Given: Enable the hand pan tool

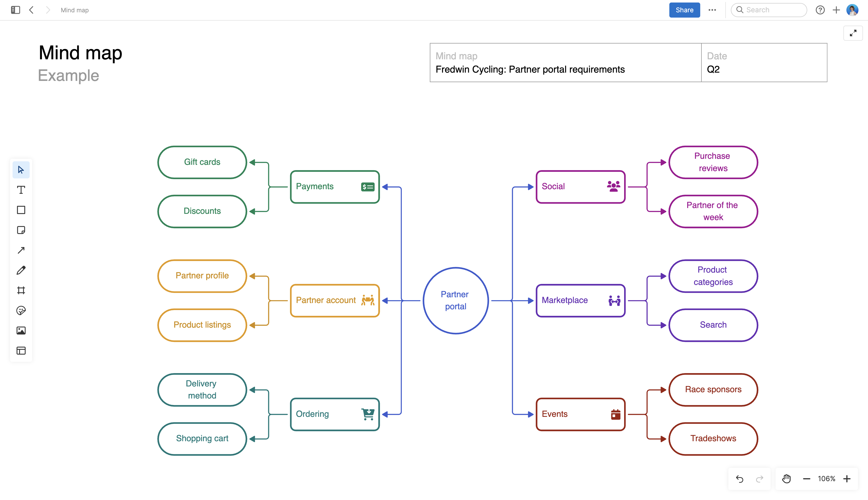Looking at the screenshot, I should (786, 479).
